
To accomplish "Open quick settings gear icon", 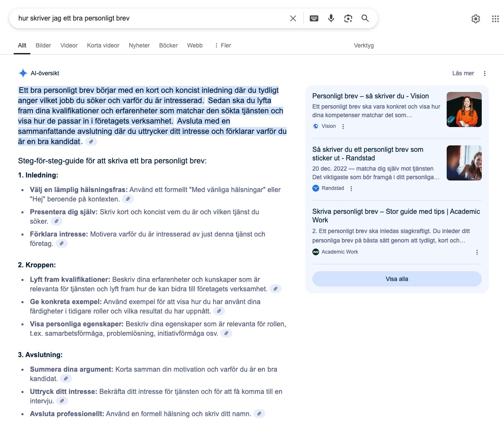I will pyautogui.click(x=475, y=19).
